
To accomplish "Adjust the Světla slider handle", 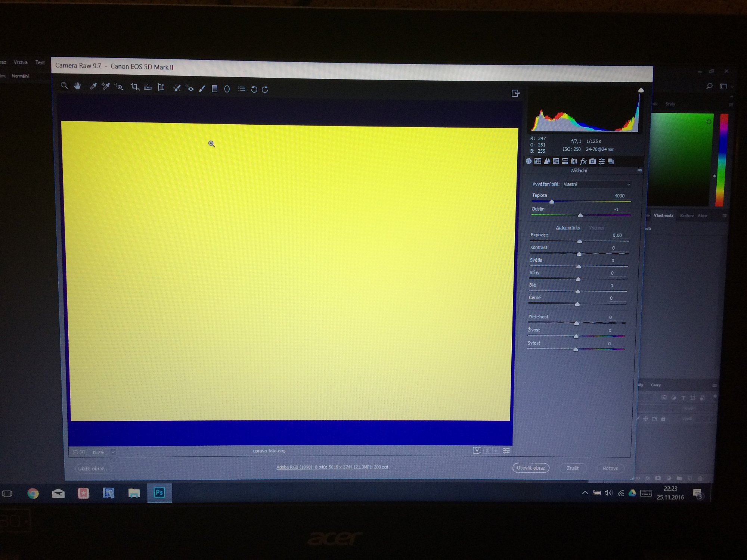I will [x=579, y=266].
